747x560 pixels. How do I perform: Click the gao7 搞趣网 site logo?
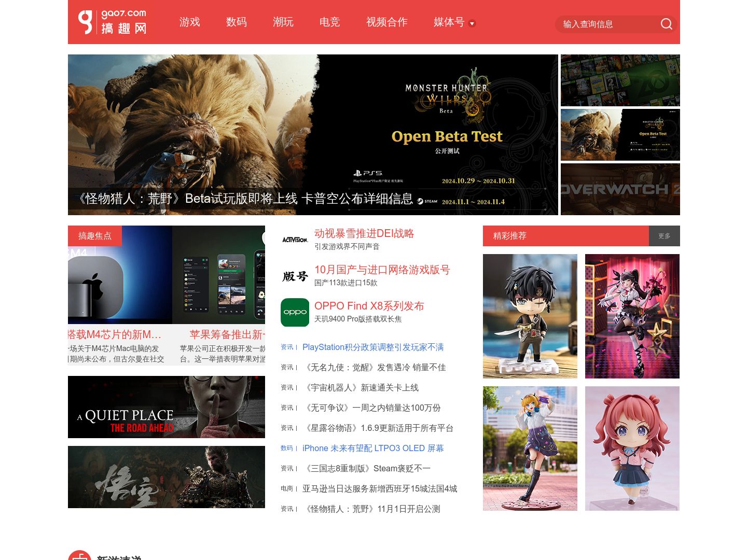pos(112,22)
